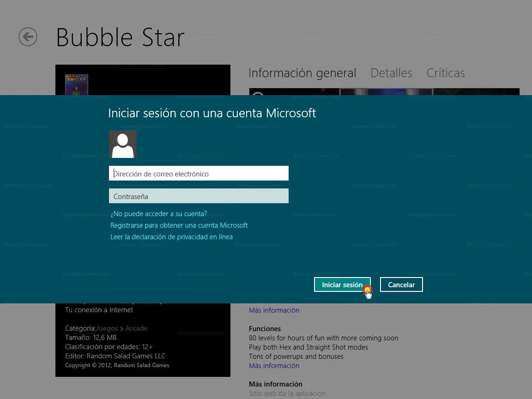Click the 80 levels for hours text
532x399 pixels.
click(x=324, y=338)
